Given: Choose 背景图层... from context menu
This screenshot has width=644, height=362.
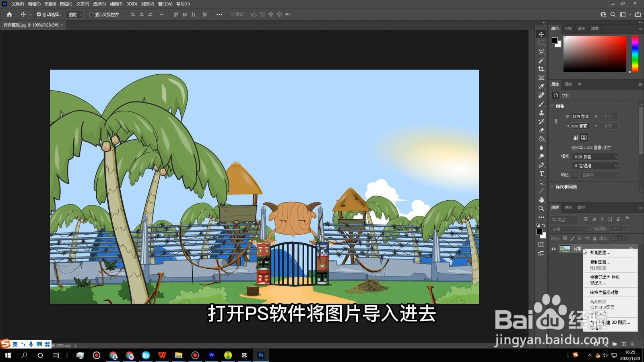Looking at the screenshot, I should [x=600, y=253].
